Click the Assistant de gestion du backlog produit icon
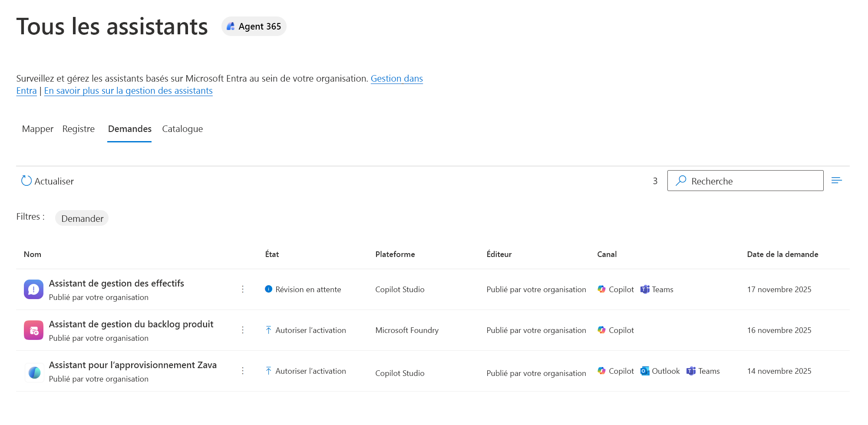Image resolution: width=868 pixels, height=425 pixels. 33,330
